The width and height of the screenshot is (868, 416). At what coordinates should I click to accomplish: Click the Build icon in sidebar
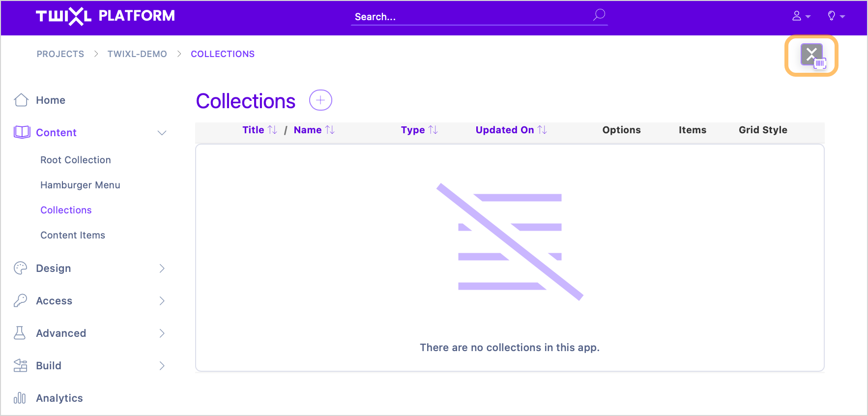coord(21,365)
